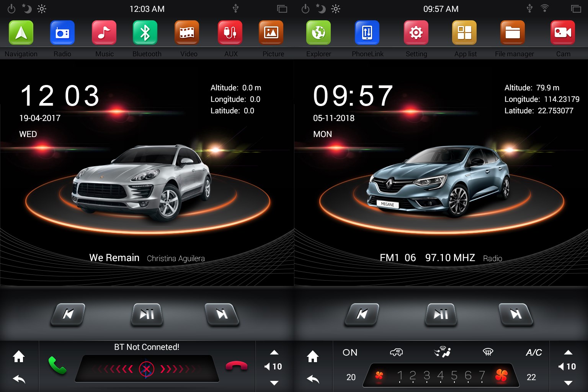Set fan speed to level 7

[482, 376]
